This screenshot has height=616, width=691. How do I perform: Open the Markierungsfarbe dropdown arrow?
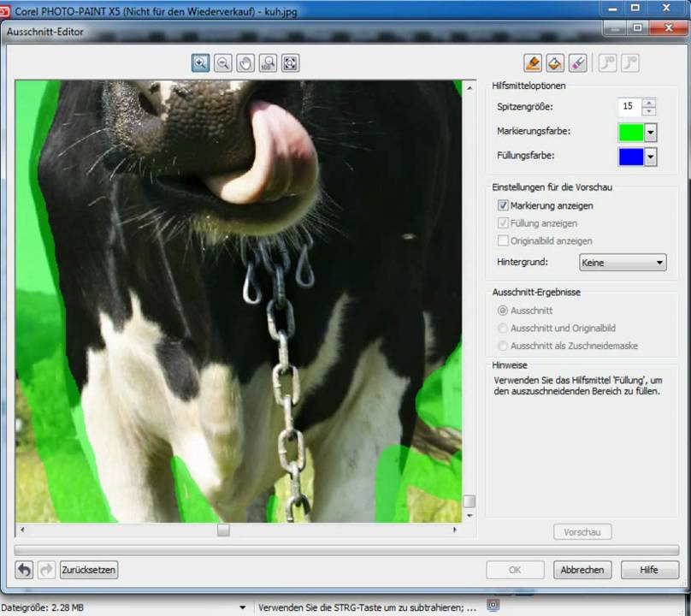pyautogui.click(x=651, y=133)
